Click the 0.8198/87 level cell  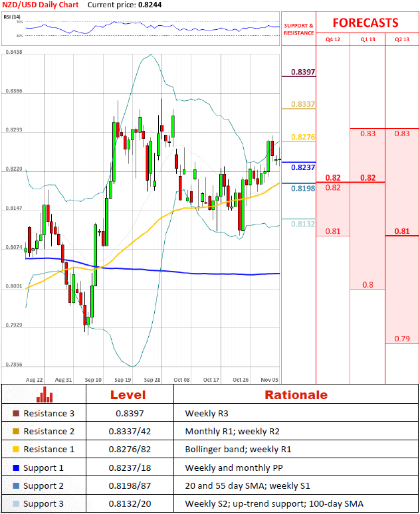130,486
